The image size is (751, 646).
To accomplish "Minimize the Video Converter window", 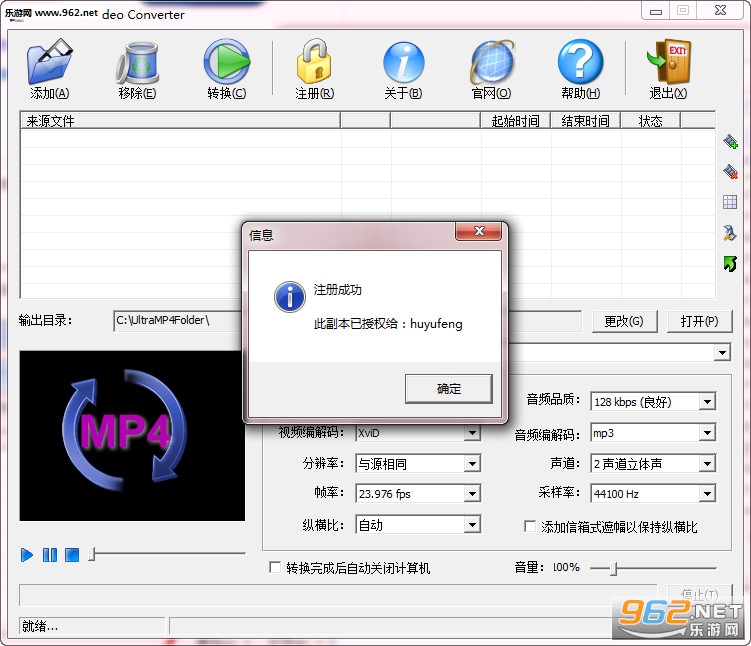I will click(656, 11).
